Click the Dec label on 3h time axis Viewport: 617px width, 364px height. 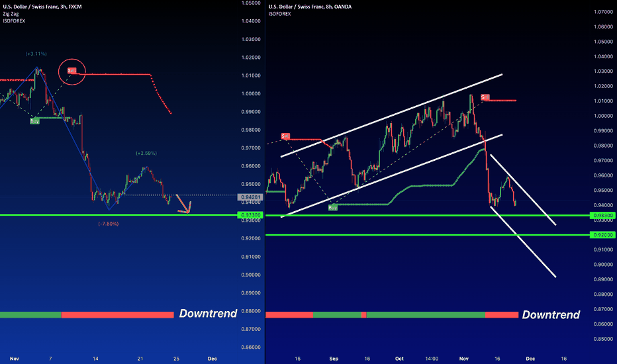point(212,359)
